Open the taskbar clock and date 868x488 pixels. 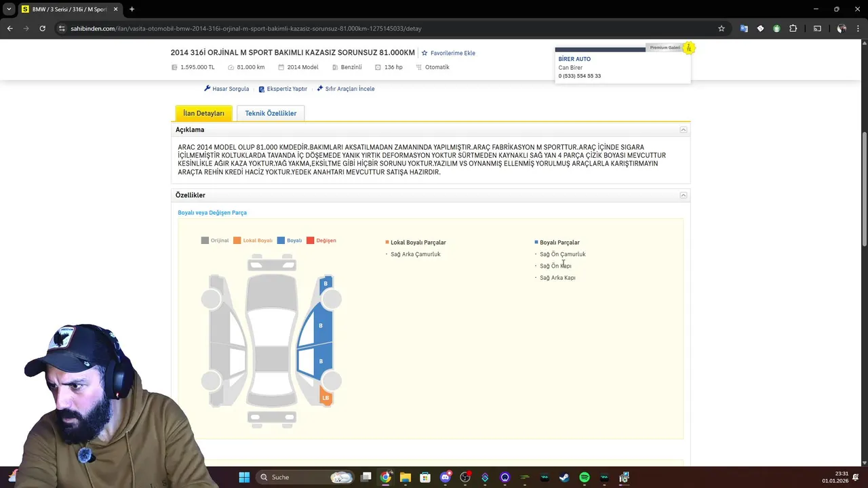click(x=835, y=477)
